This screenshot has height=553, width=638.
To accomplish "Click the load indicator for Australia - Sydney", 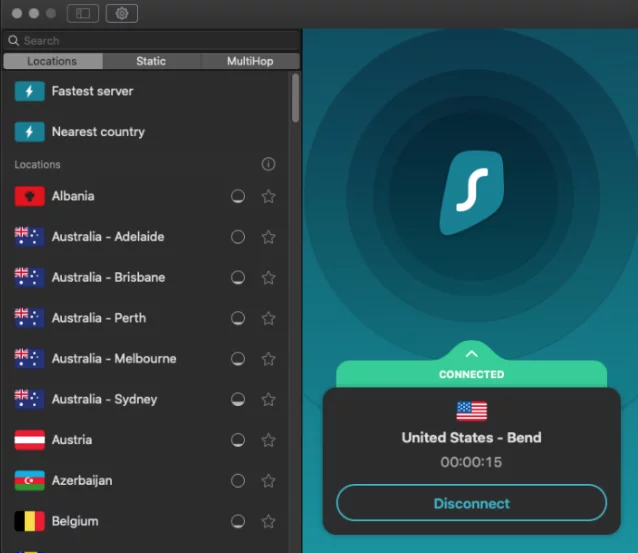I will (238, 400).
